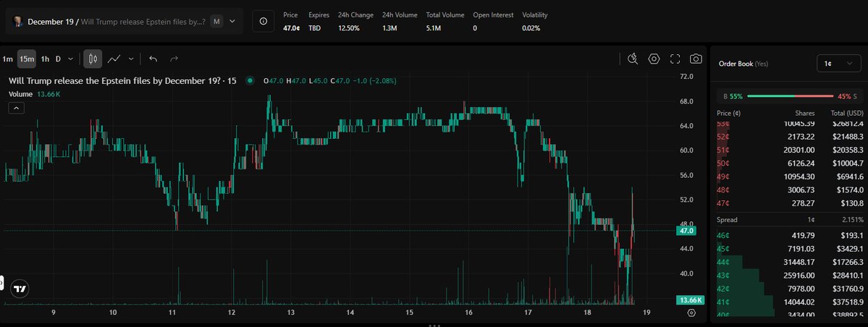This screenshot has height=327, width=868.
Task: Select the 43¢ bid row price
Action: coord(723,276)
